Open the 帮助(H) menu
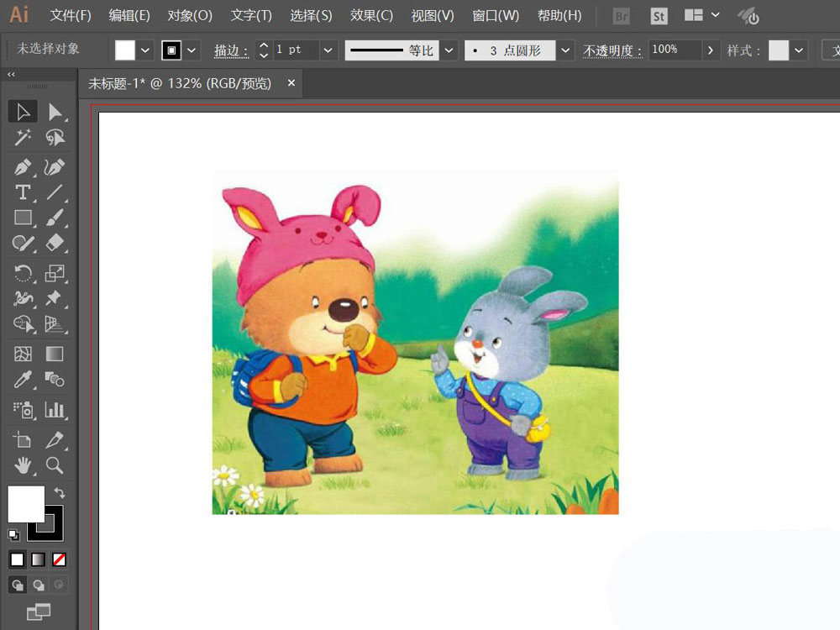This screenshot has width=840, height=630. click(559, 15)
